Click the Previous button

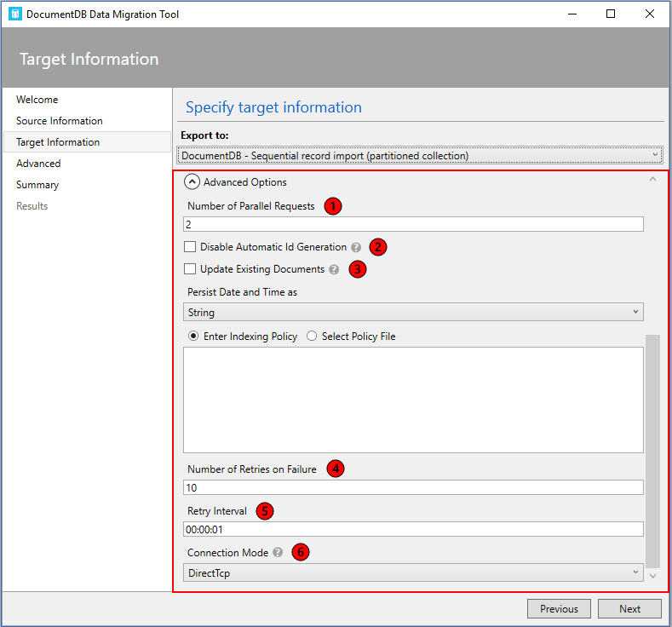(559, 608)
